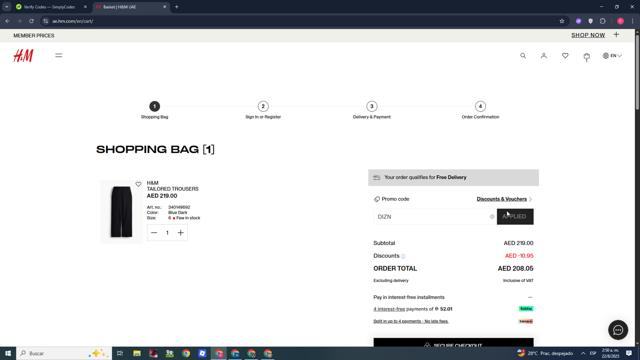Image resolution: width=640 pixels, height=360 pixels.
Task: Open the shield extension icon
Action: (x=591, y=21)
